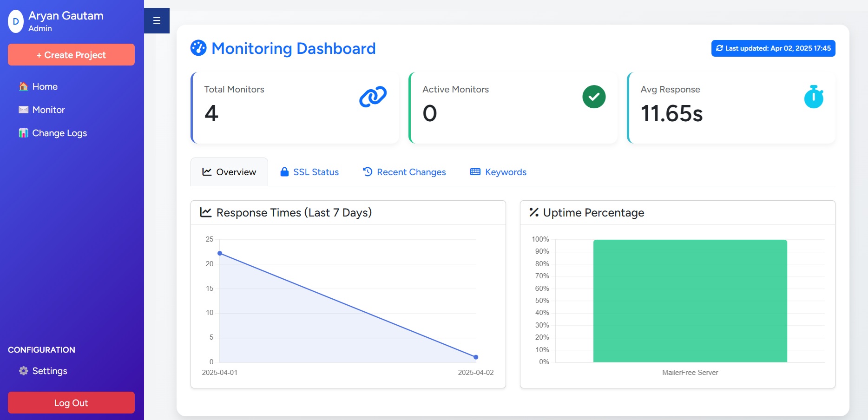Toggle the sidebar with the hamburger icon
The width and height of the screenshot is (868, 420).
coord(157,20)
